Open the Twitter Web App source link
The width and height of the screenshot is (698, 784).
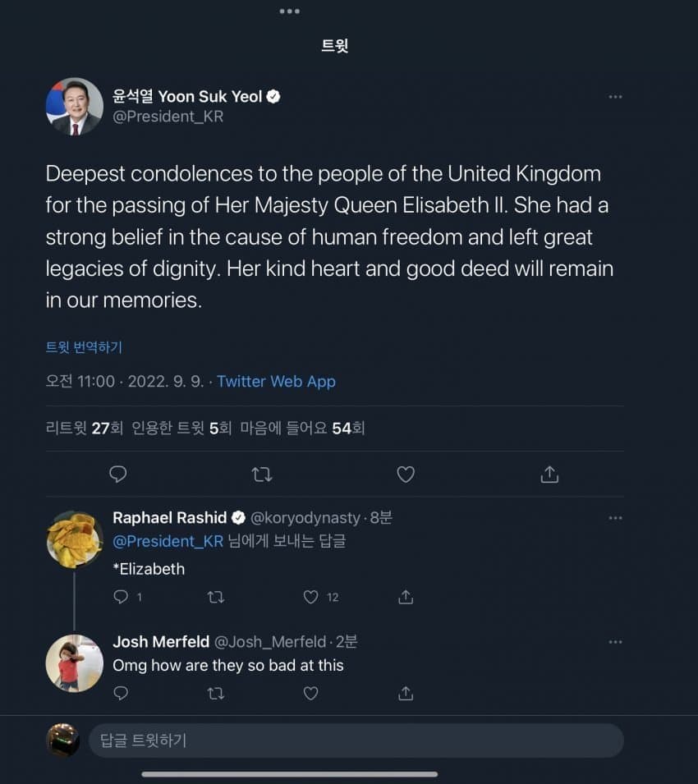pos(276,382)
